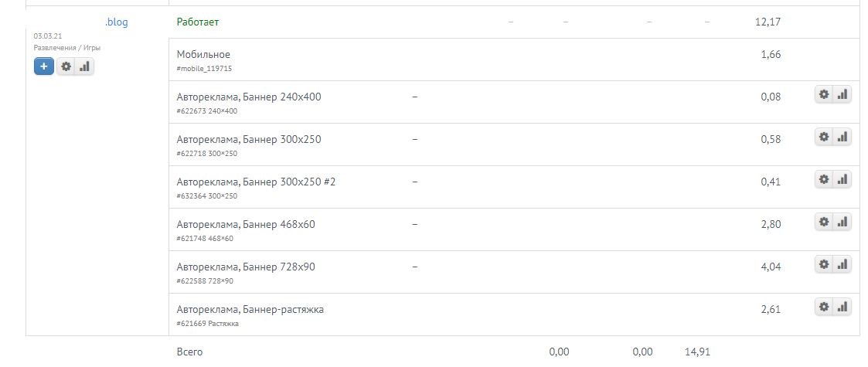View statistics for Баннер 468x60 block

[842, 222]
